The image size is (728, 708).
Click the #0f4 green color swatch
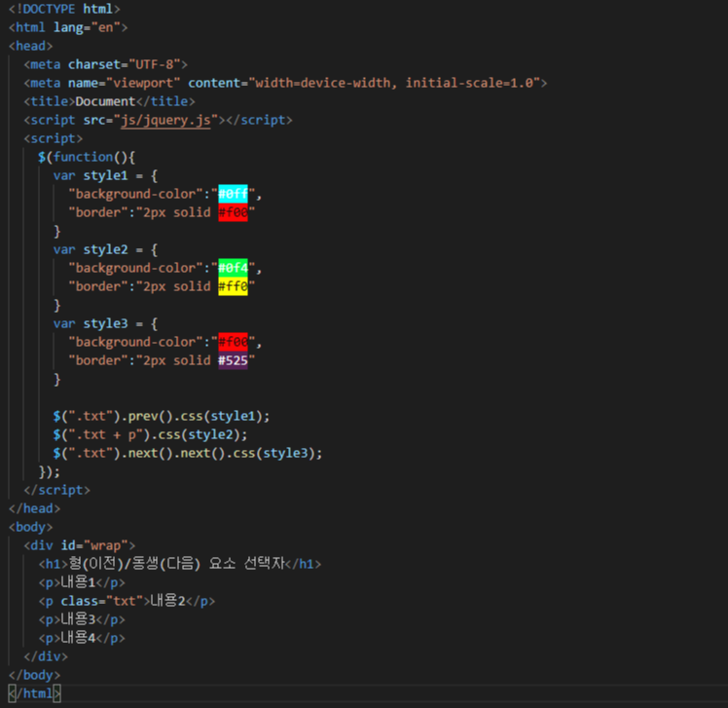233,268
